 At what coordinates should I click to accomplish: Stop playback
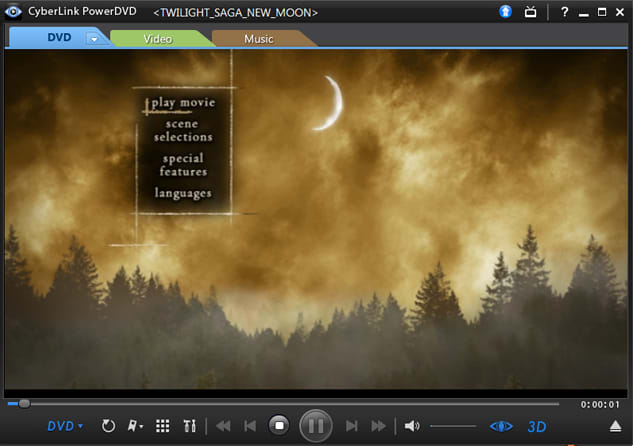[x=279, y=425]
